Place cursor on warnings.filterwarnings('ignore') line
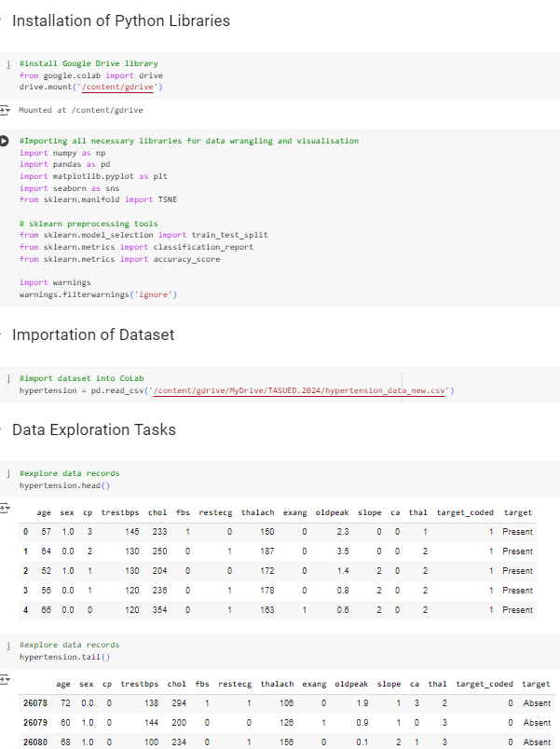Viewport: 560px width, 749px height. (98, 294)
